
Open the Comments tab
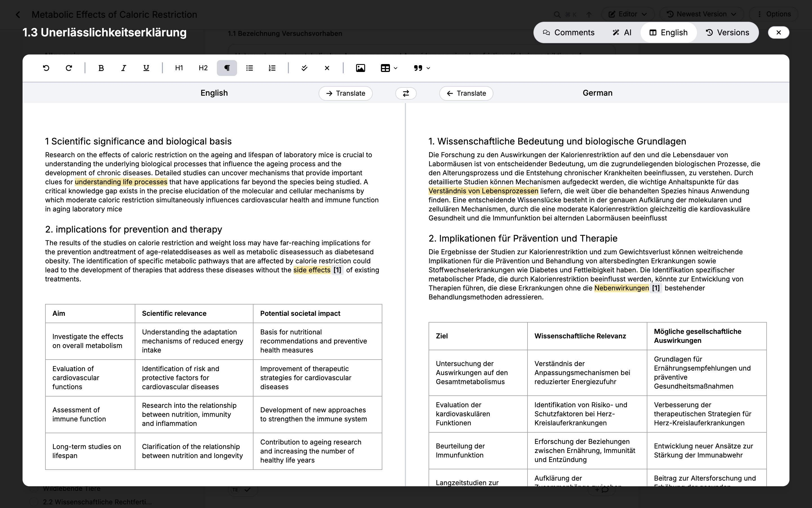(x=568, y=32)
